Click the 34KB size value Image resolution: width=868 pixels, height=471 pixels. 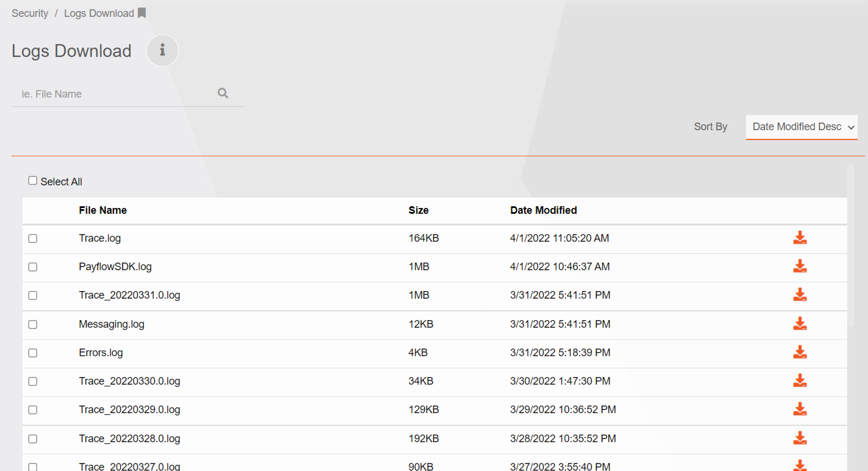[x=421, y=381]
